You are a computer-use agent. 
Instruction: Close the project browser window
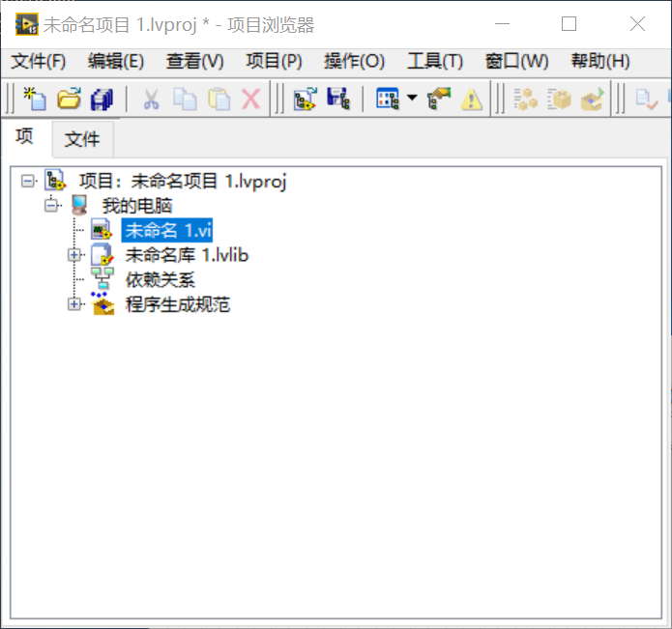click(x=637, y=24)
